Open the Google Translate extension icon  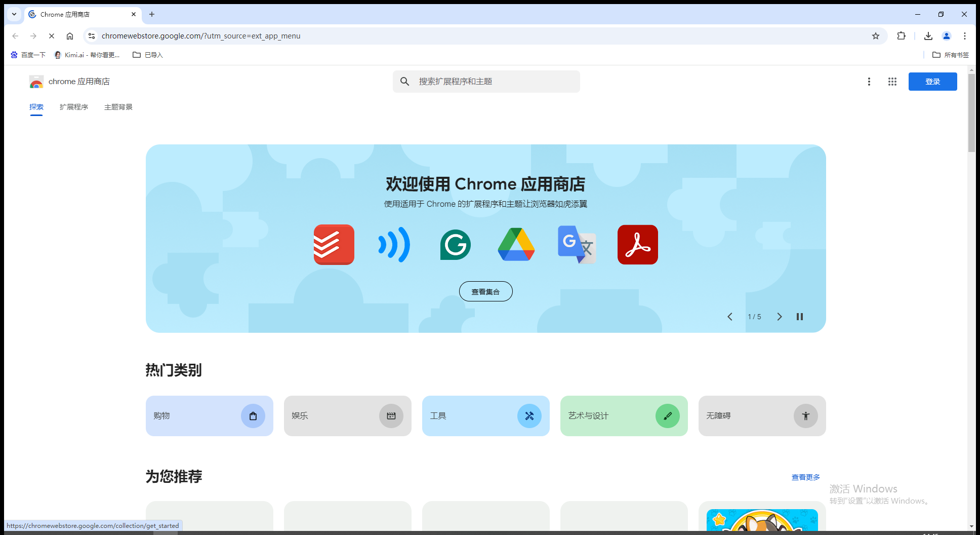(x=577, y=245)
